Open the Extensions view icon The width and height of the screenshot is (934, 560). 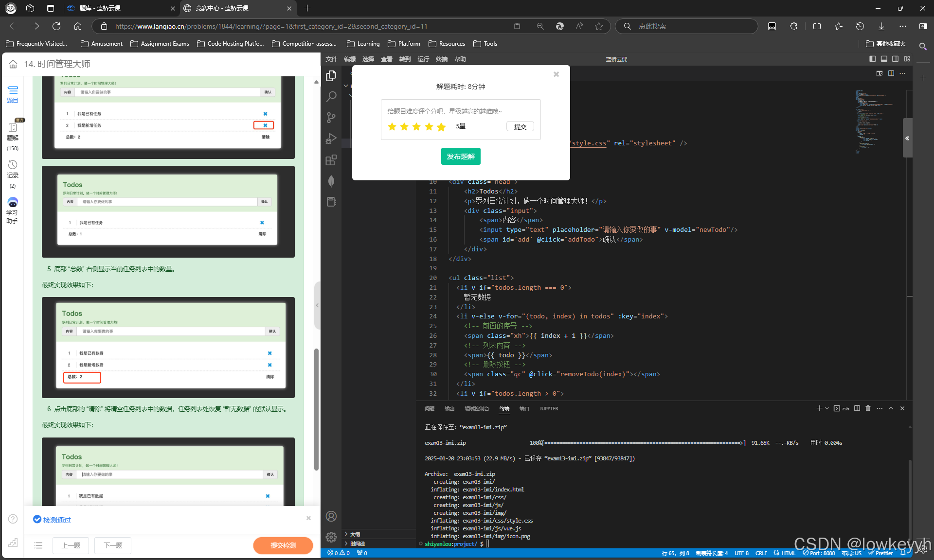point(331,160)
